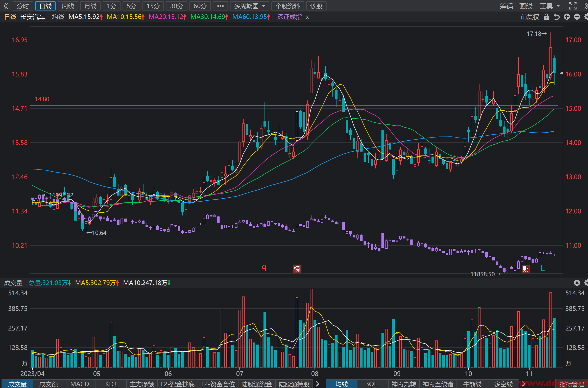Toggle the 前复权 price adjustment mode
Screen dimensions: 588x388
pos(530,17)
